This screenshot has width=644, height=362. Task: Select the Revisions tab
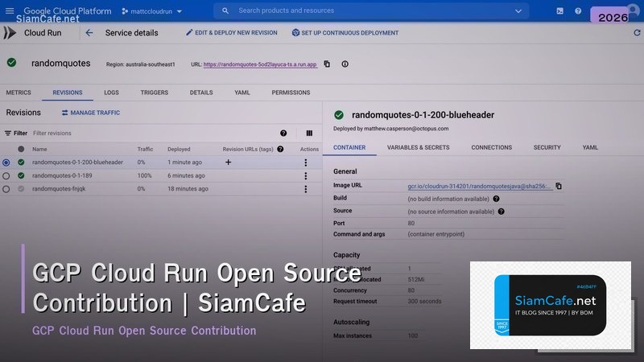point(68,93)
